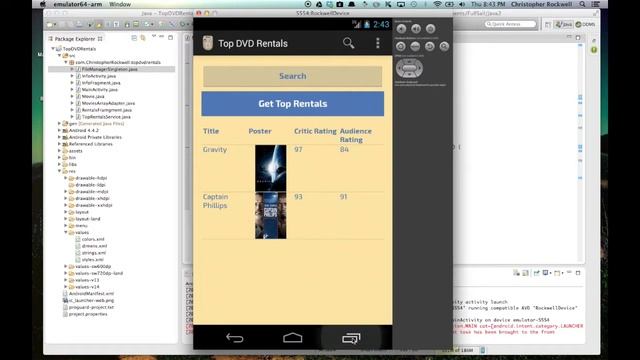Select Movie.java in Package Explorer

[93, 96]
